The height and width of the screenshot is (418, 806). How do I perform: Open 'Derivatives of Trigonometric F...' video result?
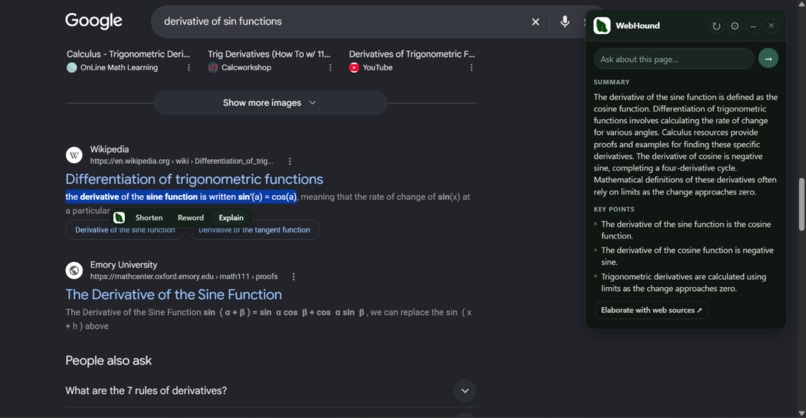412,54
